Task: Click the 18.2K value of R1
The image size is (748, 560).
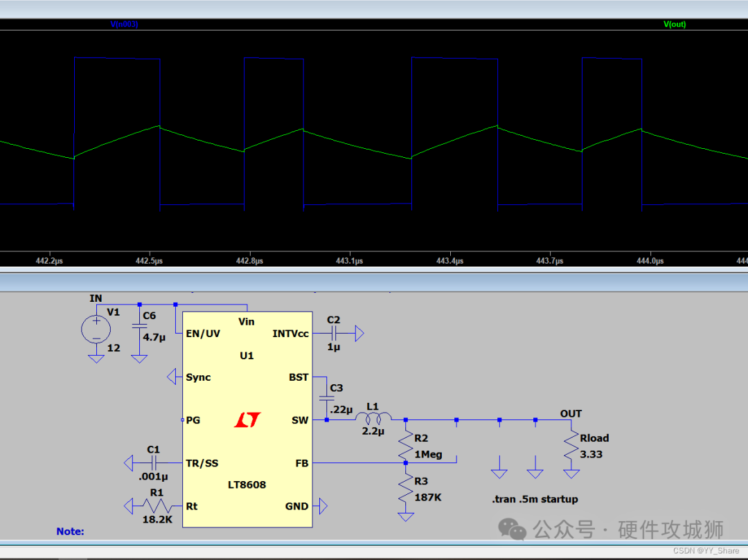Action: coord(157,519)
